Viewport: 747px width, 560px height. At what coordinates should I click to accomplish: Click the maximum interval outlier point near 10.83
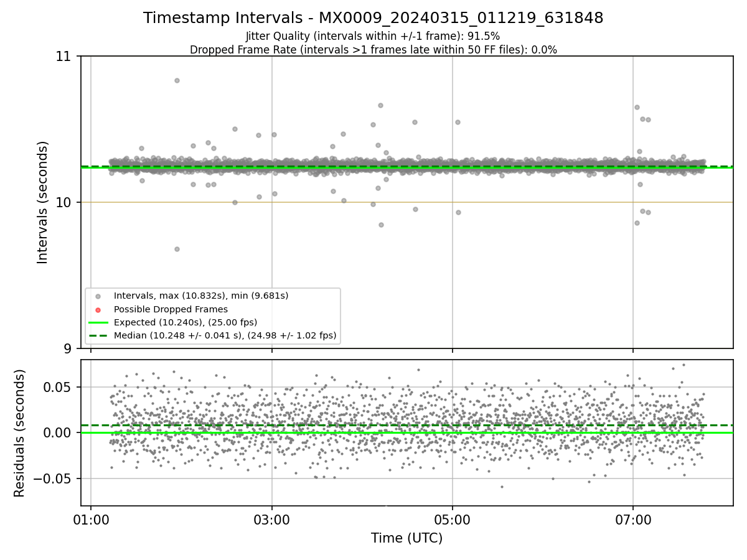[x=177, y=80]
